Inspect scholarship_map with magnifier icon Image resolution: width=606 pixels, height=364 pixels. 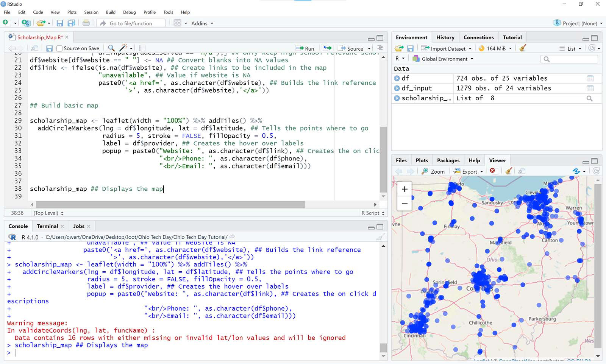click(x=589, y=98)
